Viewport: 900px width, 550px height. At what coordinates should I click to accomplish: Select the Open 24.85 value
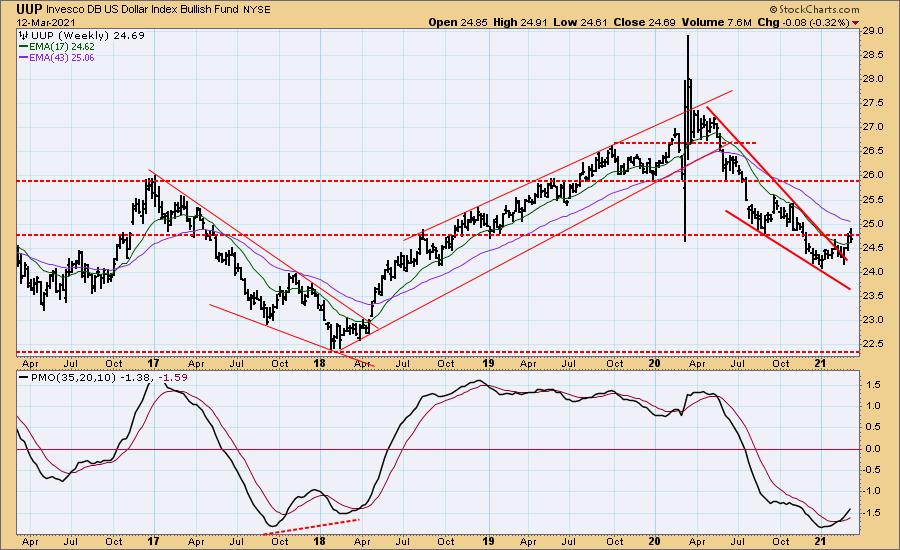(458, 22)
